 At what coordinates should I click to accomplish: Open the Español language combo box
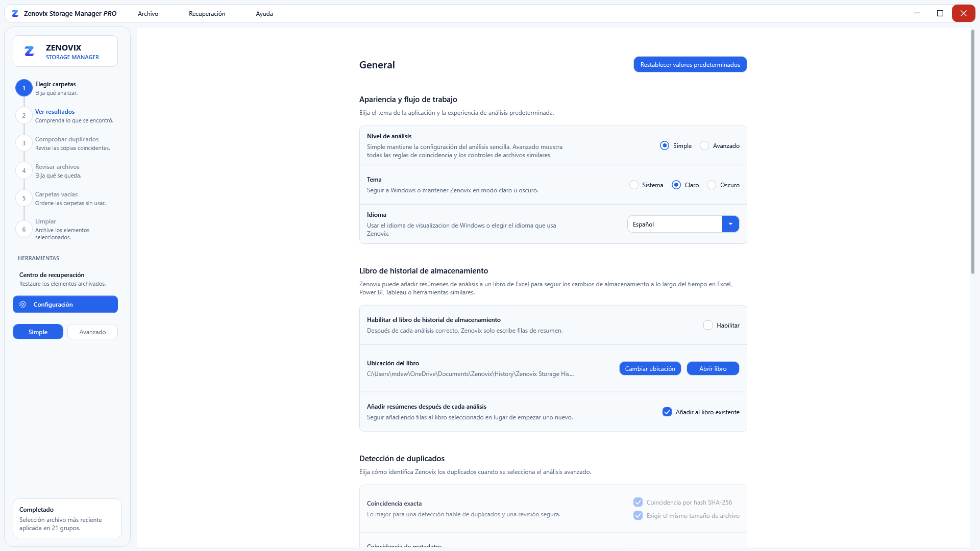point(683,224)
